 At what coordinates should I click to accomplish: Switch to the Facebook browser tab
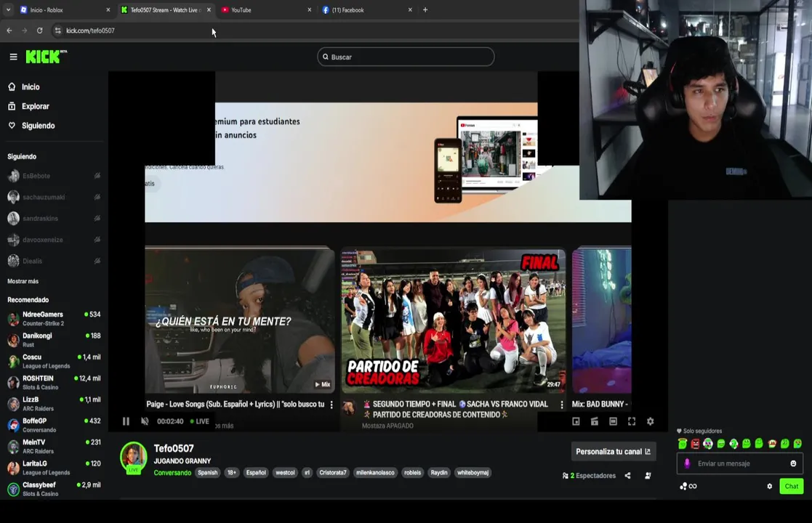[x=366, y=10]
